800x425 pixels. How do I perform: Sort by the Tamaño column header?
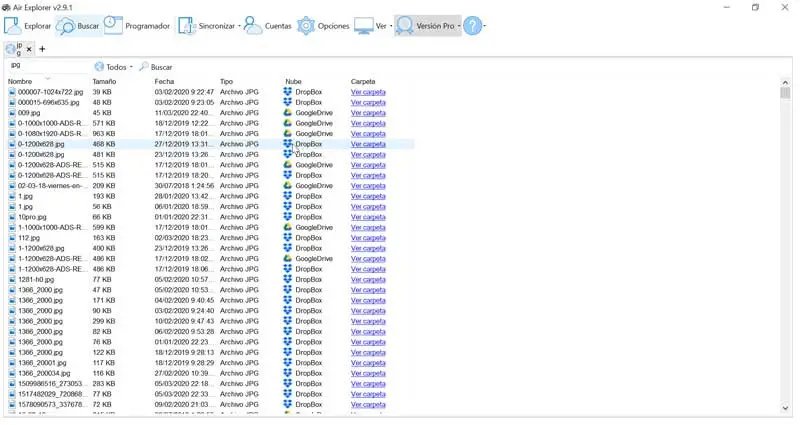[x=104, y=82]
